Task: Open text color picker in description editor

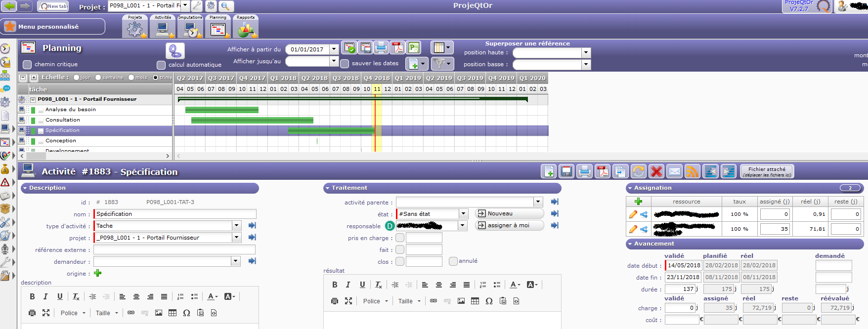Action: pyautogui.click(x=212, y=297)
